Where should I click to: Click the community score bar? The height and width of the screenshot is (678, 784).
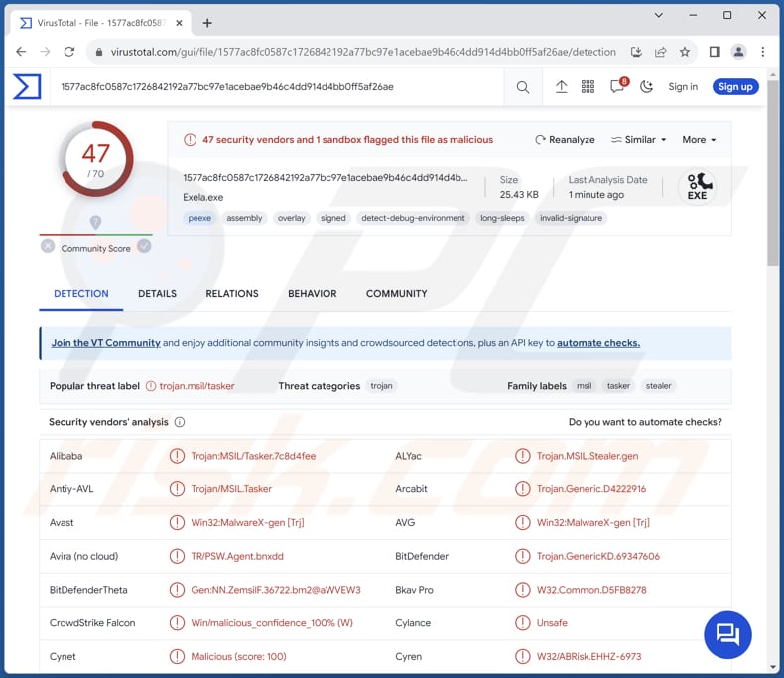point(96,235)
